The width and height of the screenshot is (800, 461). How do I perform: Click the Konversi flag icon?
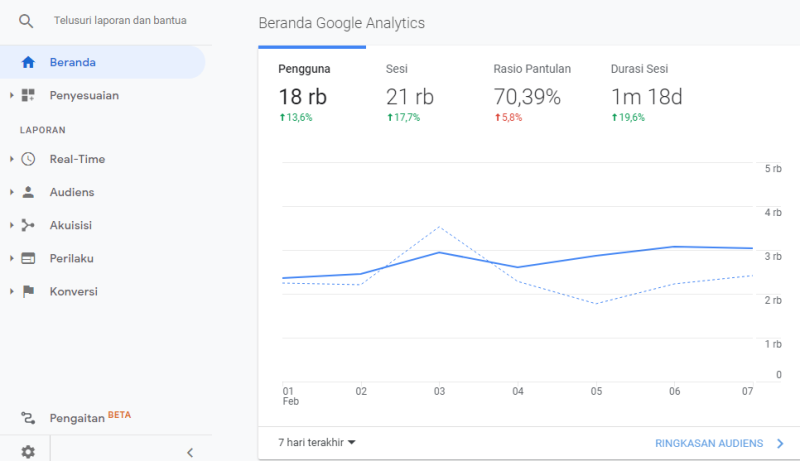(28, 292)
